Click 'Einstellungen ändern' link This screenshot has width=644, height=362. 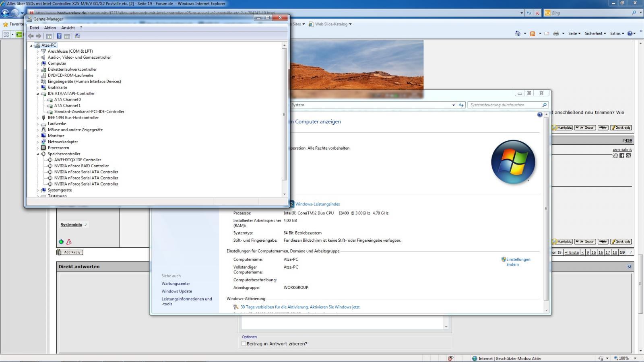pos(518,262)
